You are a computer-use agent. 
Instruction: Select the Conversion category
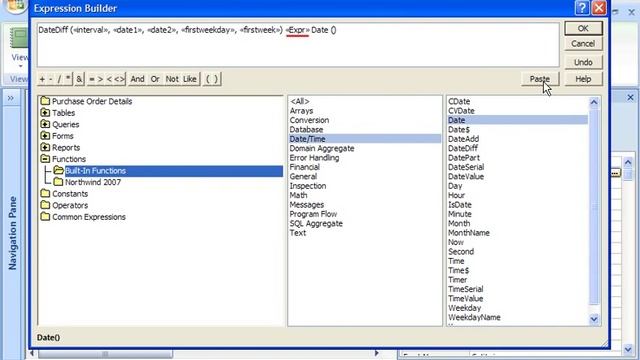click(309, 120)
